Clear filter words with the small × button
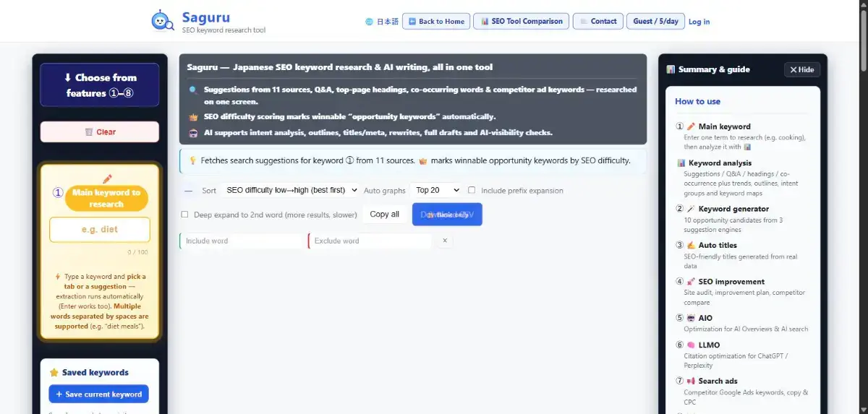 (x=445, y=241)
